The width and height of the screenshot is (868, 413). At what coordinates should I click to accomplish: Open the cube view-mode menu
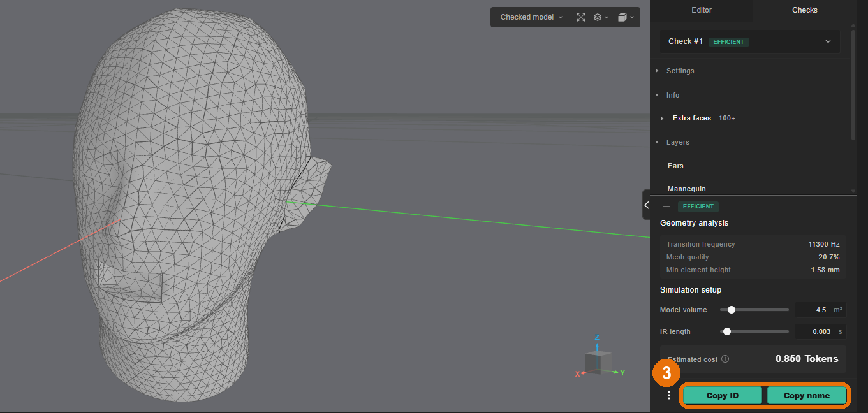click(626, 17)
